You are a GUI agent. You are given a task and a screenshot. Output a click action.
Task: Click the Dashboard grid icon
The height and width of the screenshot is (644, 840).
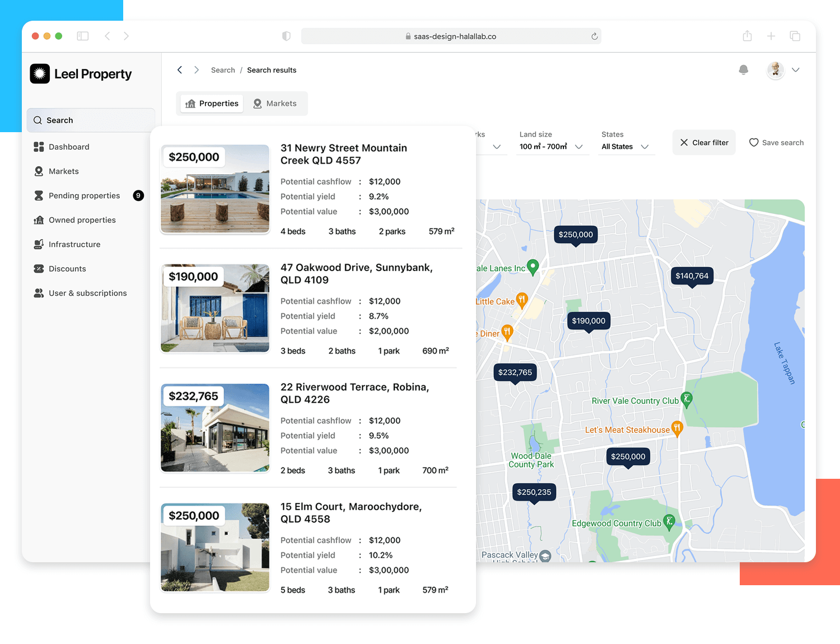pos(39,147)
